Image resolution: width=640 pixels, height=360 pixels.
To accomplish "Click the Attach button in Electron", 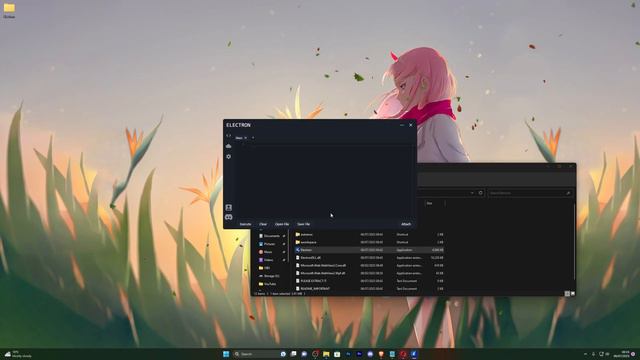I will click(x=406, y=224).
